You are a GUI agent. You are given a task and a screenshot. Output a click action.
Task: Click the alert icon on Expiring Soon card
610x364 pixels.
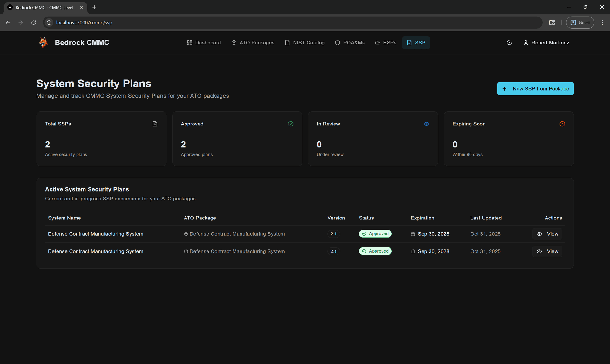(562, 124)
